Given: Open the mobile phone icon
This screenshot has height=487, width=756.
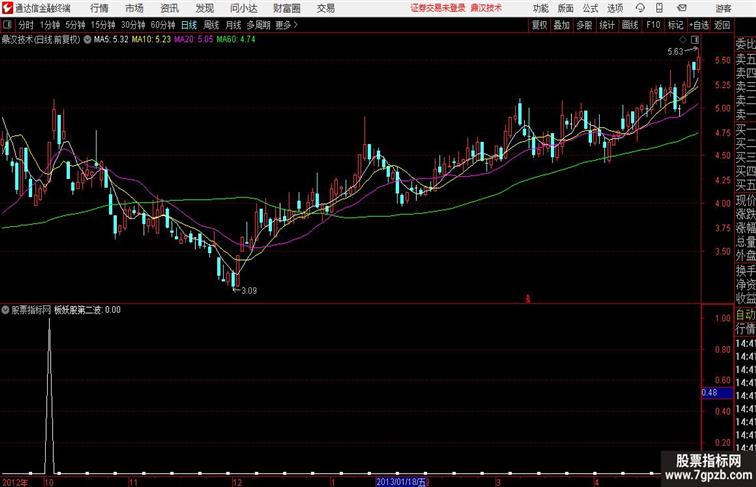Looking at the screenshot, I should (660, 8).
